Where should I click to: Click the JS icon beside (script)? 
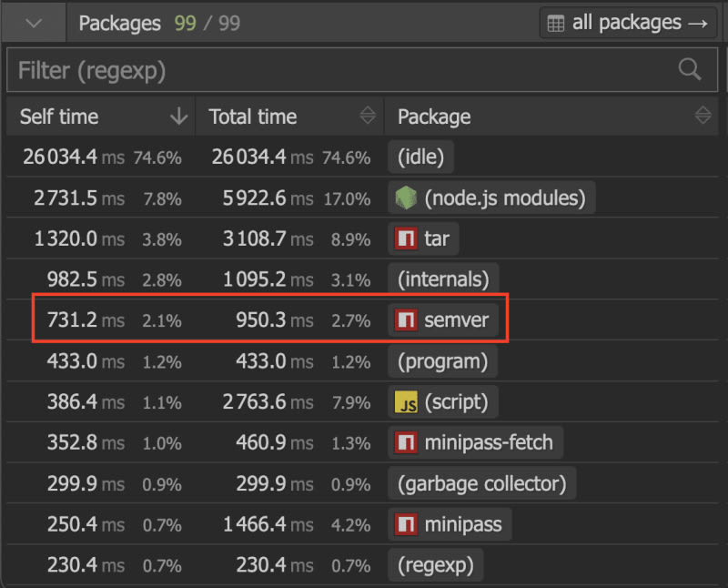click(406, 402)
